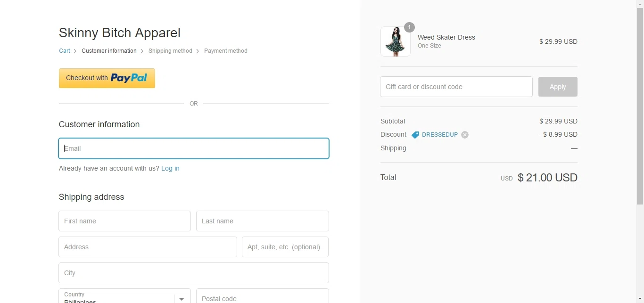
Task: Open the Weed Skater Dress thumbnail
Action: [x=396, y=41]
